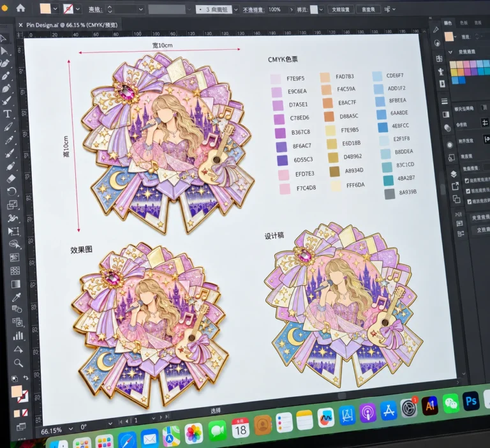The height and width of the screenshot is (448, 490).
Task: Select the Column Graph tool
Action: [18, 336]
